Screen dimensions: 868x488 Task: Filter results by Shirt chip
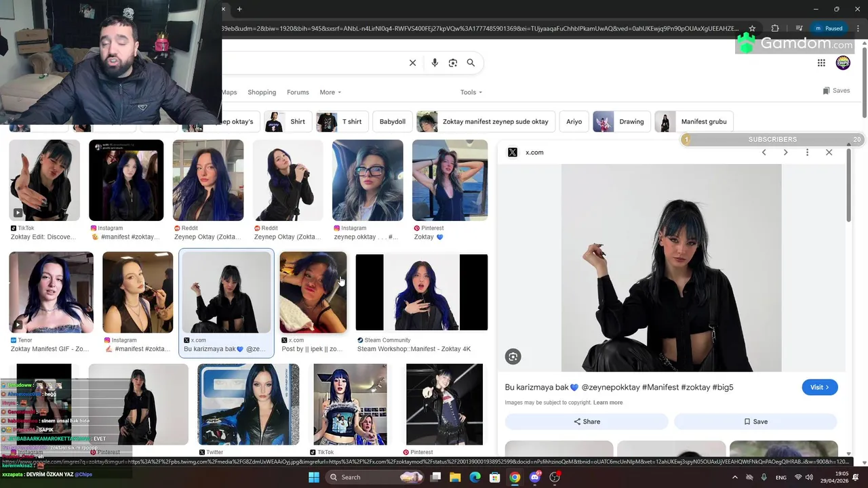[288, 121]
